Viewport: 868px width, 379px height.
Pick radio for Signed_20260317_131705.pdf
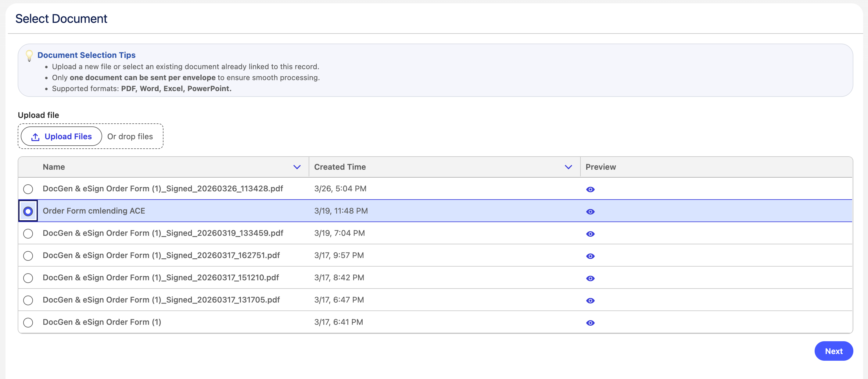[28, 300]
